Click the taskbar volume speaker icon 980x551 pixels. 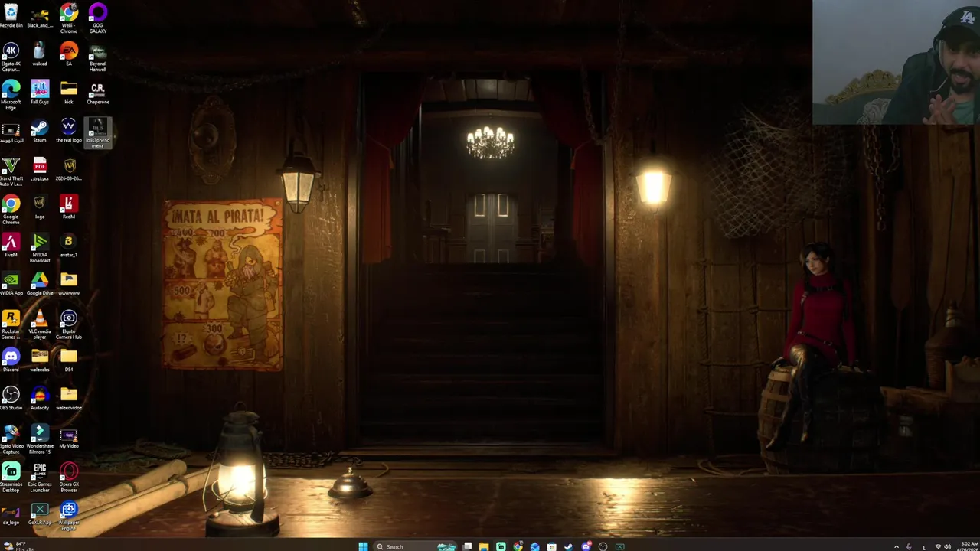(x=948, y=546)
